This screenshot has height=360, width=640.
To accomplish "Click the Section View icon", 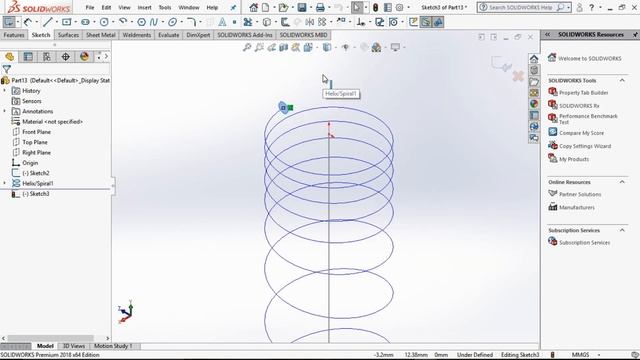I will 284,47.
